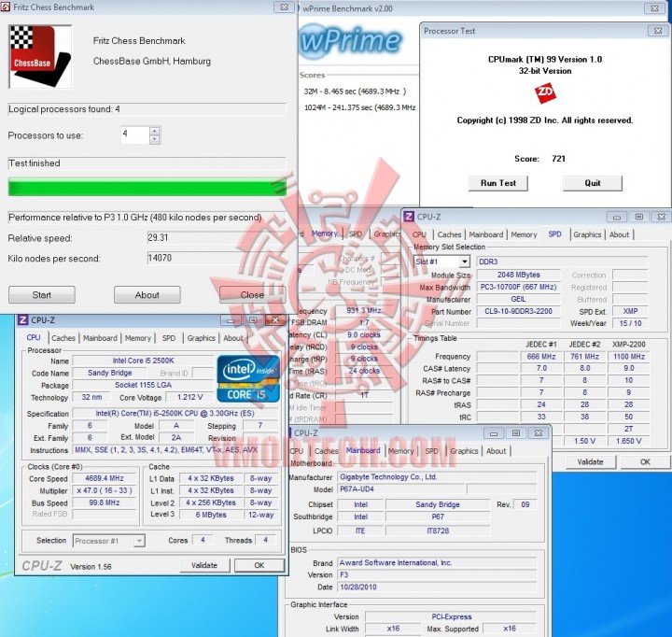Image resolution: width=672 pixels, height=637 pixels.
Task: Switch to Mainboard tab in CPU-Z CPU window
Action: (100, 338)
